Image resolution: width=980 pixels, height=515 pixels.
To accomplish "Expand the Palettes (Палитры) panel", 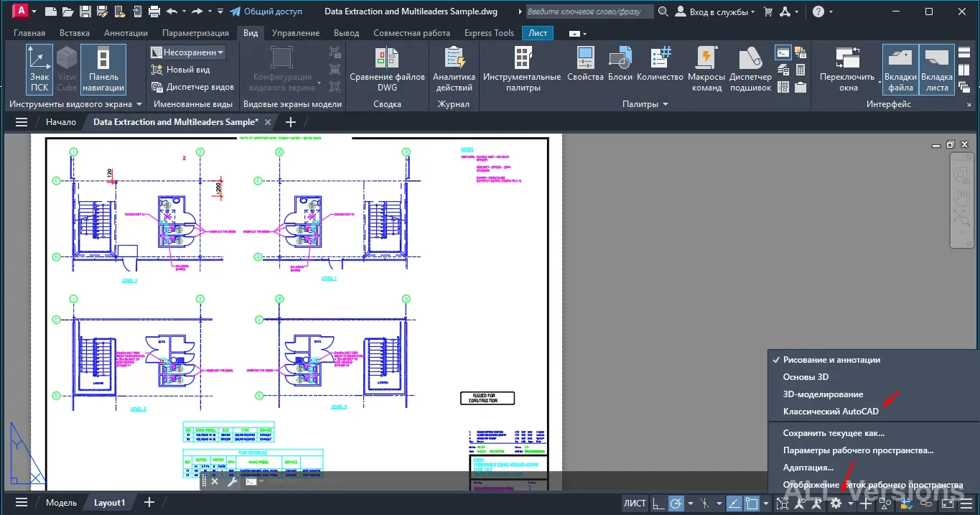I will [x=645, y=104].
